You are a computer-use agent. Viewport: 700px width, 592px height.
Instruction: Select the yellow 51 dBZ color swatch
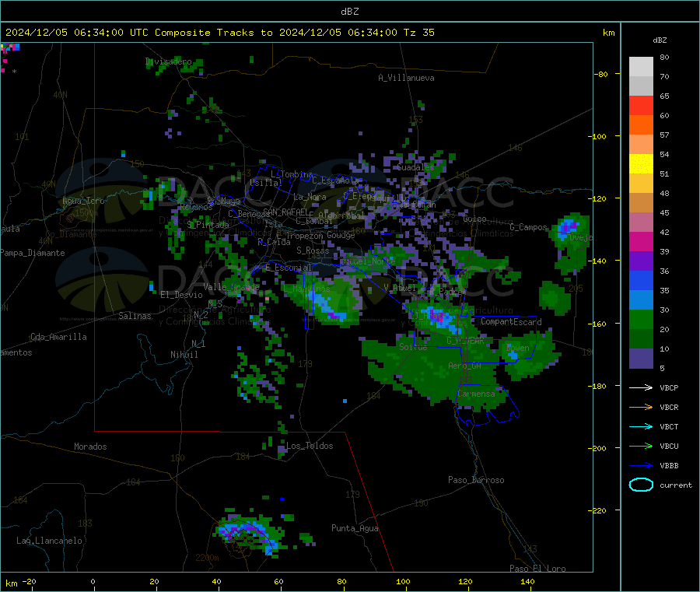click(641, 164)
